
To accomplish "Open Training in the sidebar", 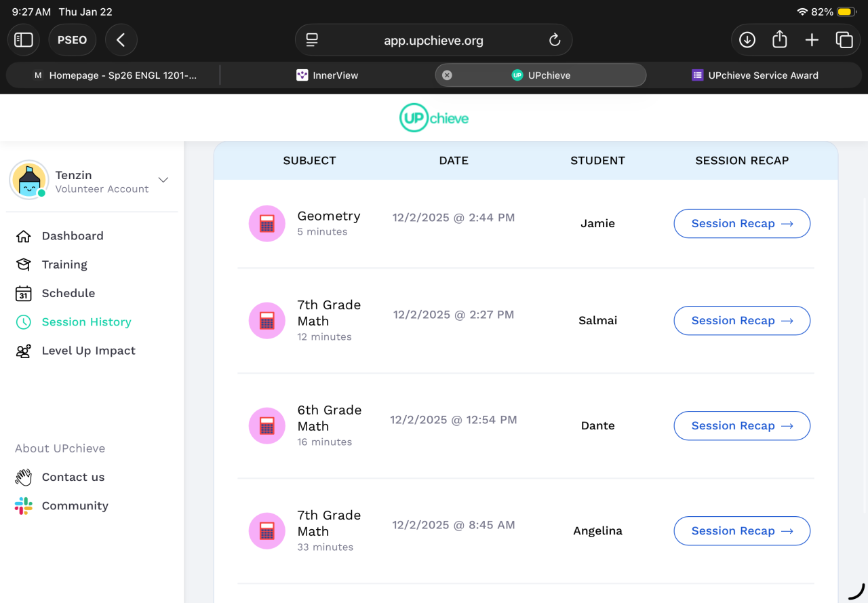I will (64, 265).
